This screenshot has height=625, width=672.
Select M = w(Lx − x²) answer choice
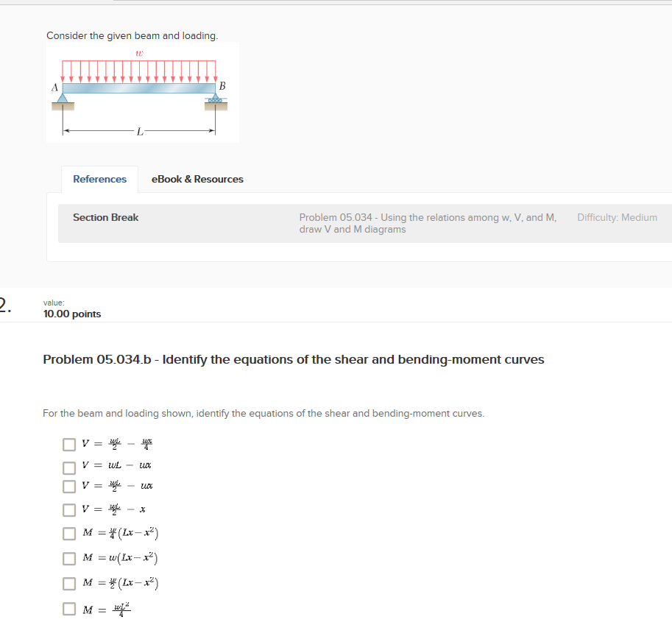point(69,558)
